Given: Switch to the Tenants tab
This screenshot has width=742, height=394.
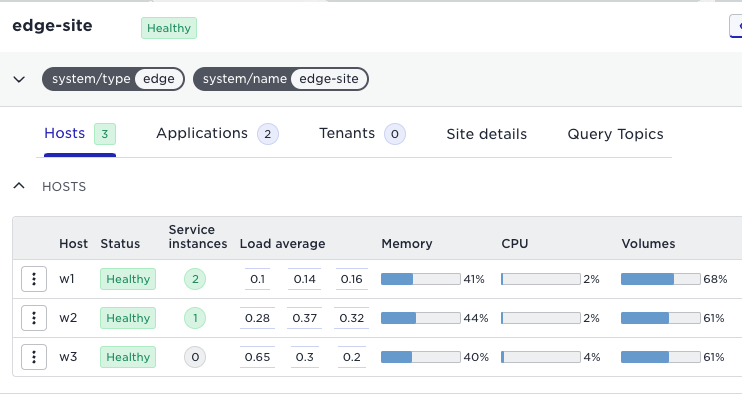Looking at the screenshot, I should 362,134.
